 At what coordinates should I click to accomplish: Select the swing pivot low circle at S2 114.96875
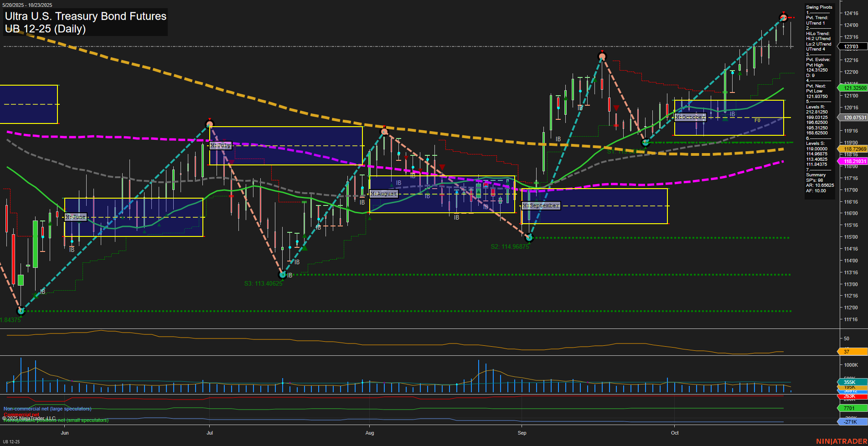[529, 237]
